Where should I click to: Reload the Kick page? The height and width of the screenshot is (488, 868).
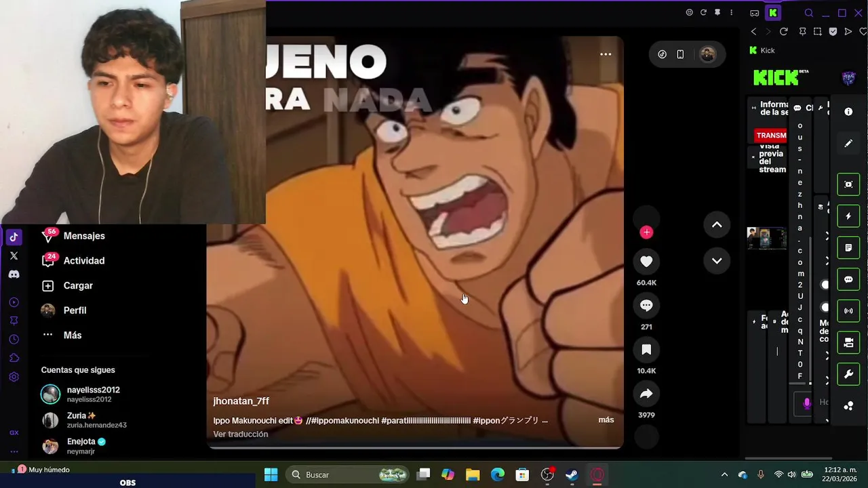(784, 32)
